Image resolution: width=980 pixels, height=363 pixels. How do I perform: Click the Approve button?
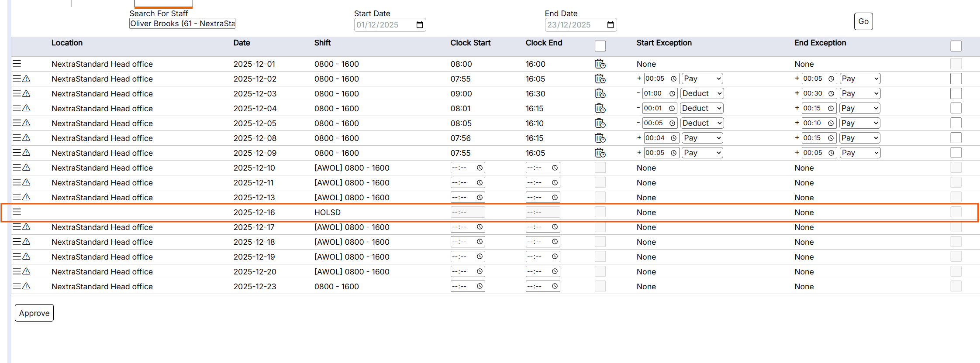(x=34, y=313)
